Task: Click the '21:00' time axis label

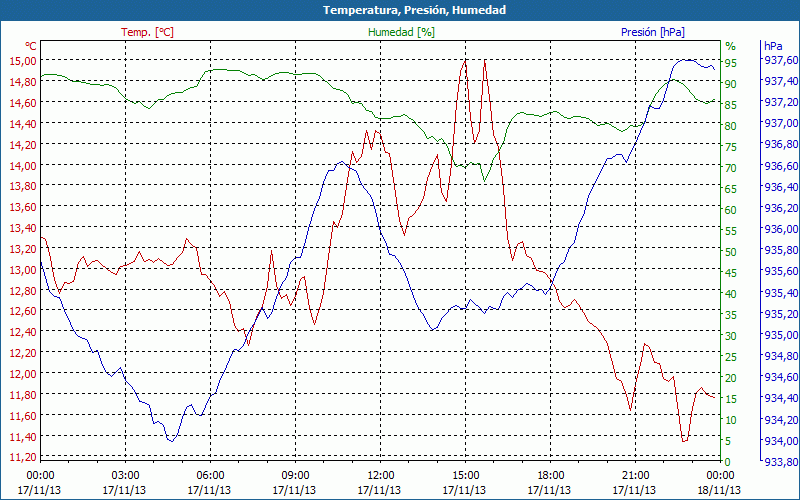Action: [x=635, y=476]
